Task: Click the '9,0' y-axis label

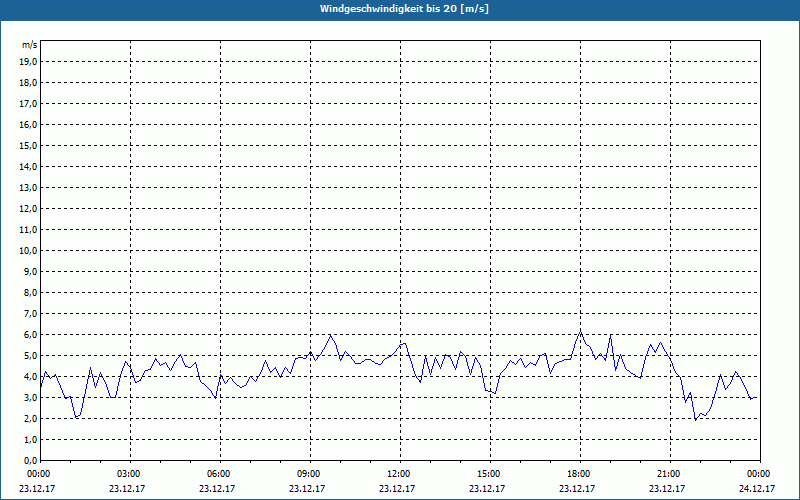Action: (31, 271)
